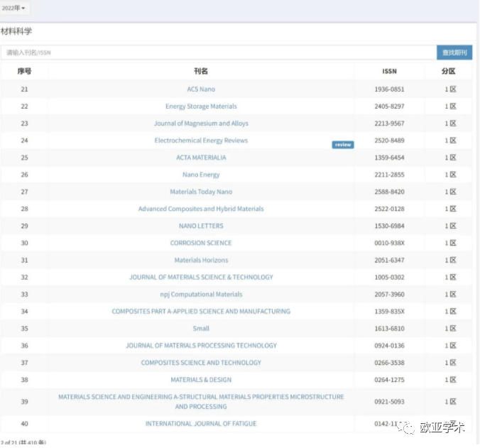The height and width of the screenshot is (448, 480).
Task: Open Electrochemical Energy Reviews journal
Action: tap(201, 141)
